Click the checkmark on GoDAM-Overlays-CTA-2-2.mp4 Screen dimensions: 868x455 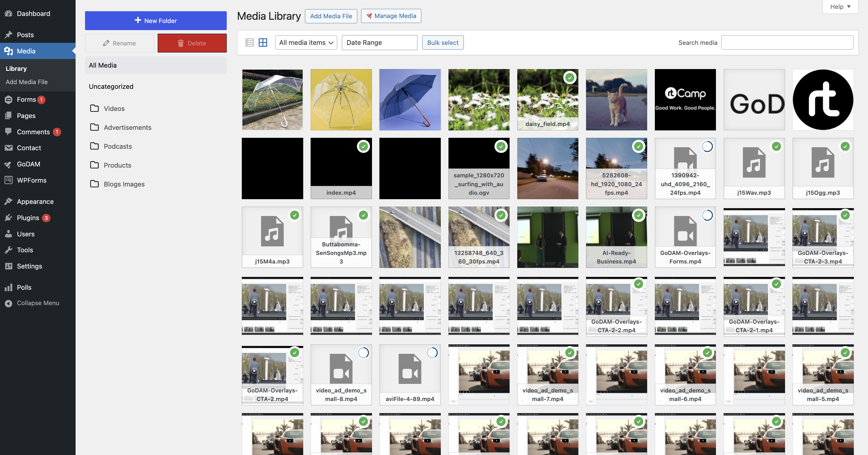pyautogui.click(x=639, y=284)
